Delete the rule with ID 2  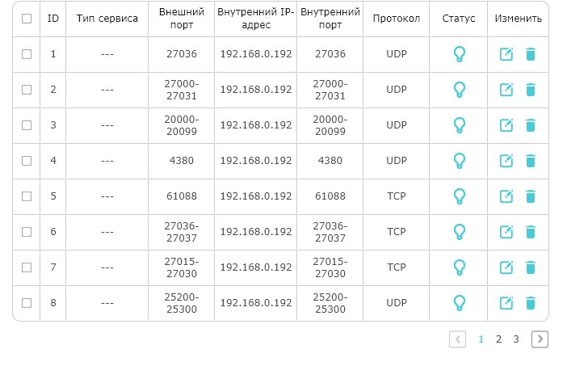[x=531, y=90]
